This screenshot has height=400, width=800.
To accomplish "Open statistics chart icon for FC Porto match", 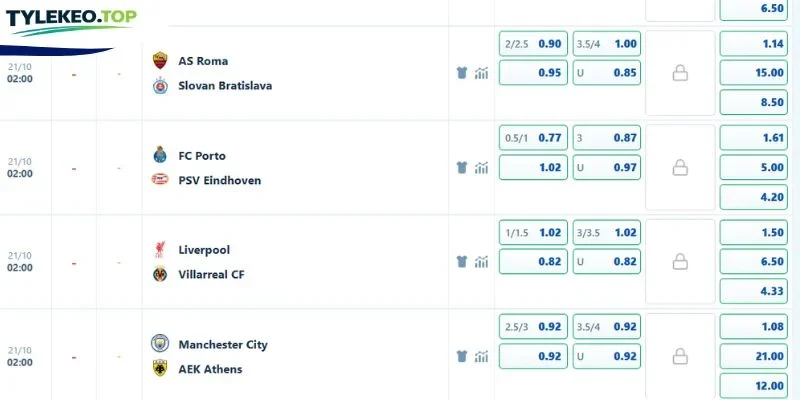I will pos(481,168).
